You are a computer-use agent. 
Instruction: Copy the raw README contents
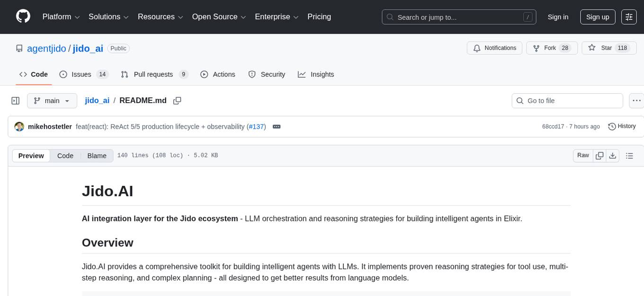(x=599, y=155)
